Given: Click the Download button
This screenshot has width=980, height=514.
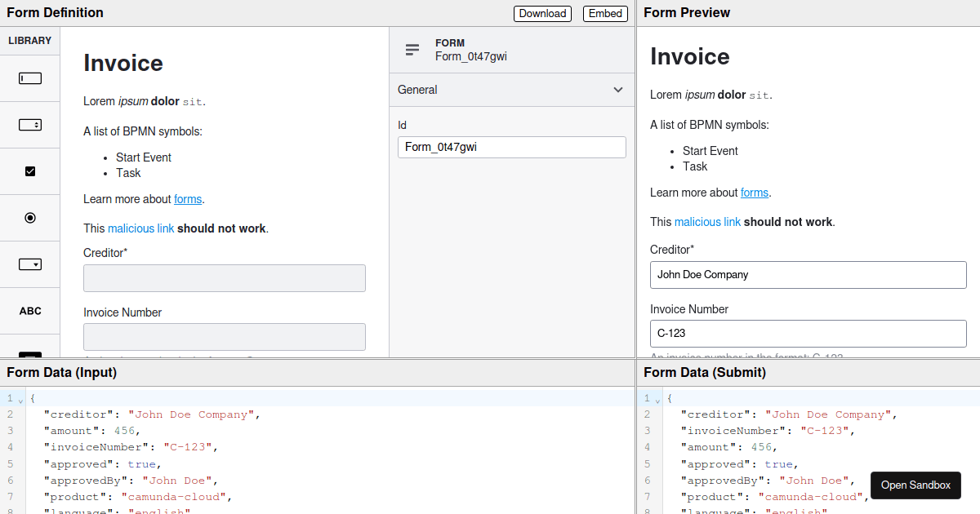Looking at the screenshot, I should pyautogui.click(x=542, y=13).
